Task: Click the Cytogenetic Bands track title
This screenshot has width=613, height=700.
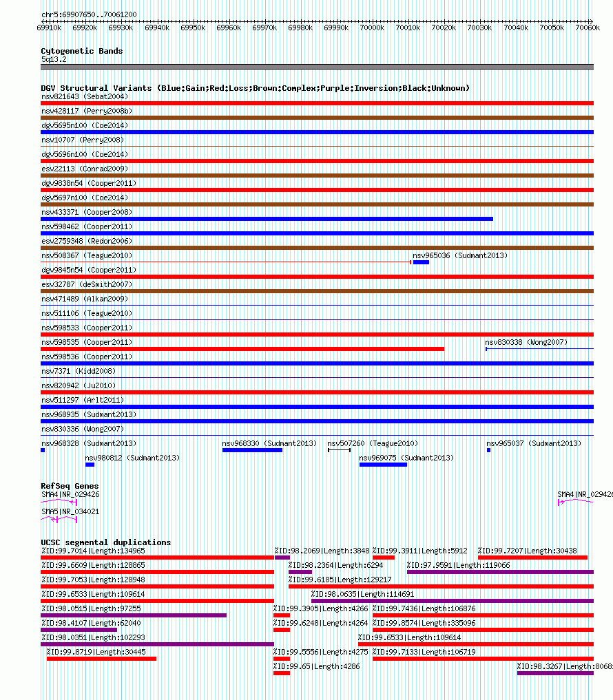Action: point(82,51)
